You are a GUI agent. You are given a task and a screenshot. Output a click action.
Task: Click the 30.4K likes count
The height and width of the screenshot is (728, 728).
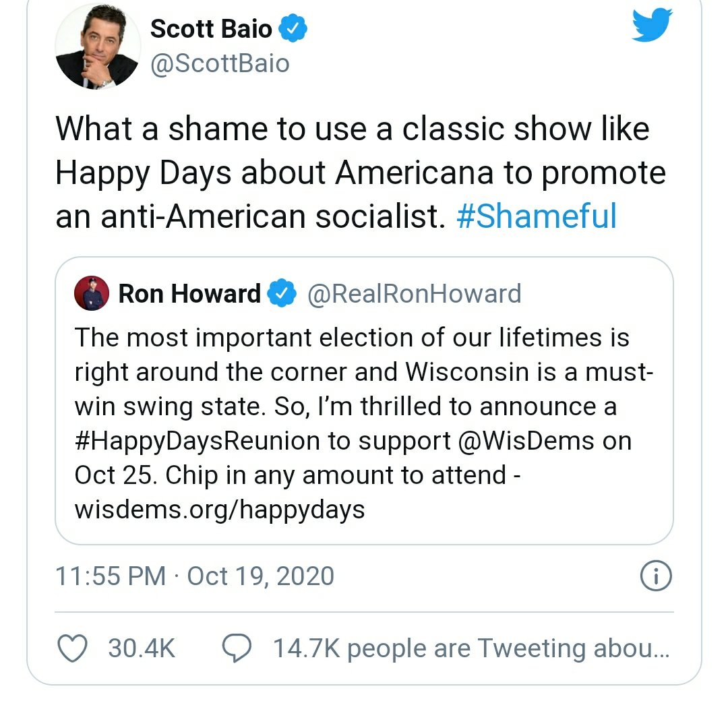coord(142,648)
